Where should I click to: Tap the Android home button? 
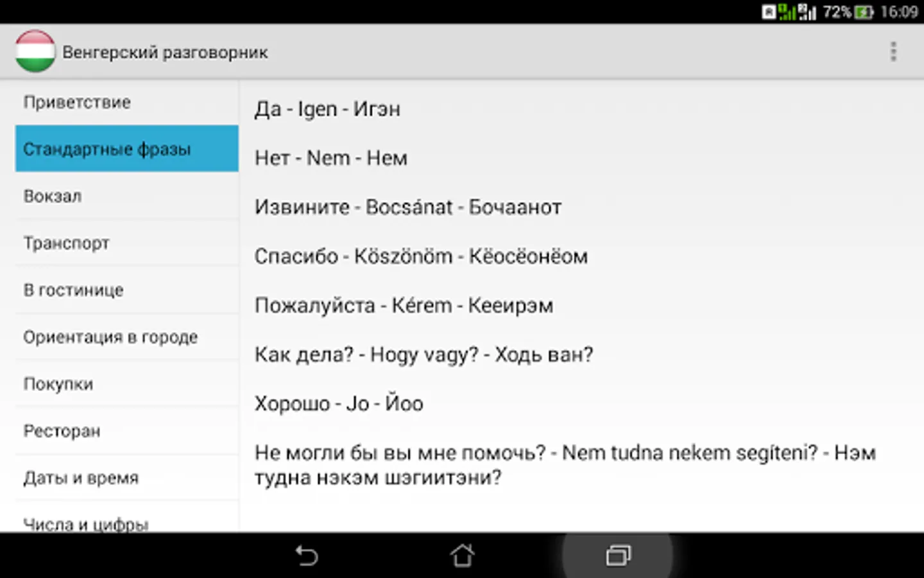click(x=462, y=556)
